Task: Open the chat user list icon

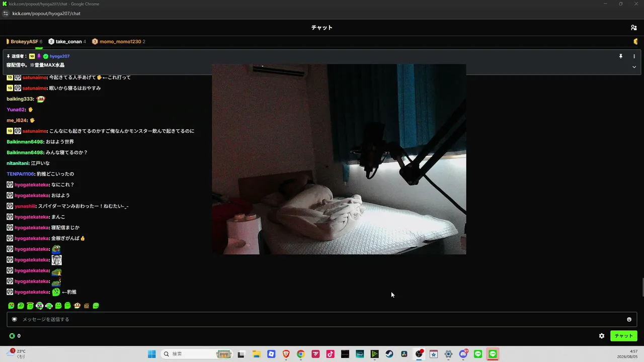Action: [633, 28]
